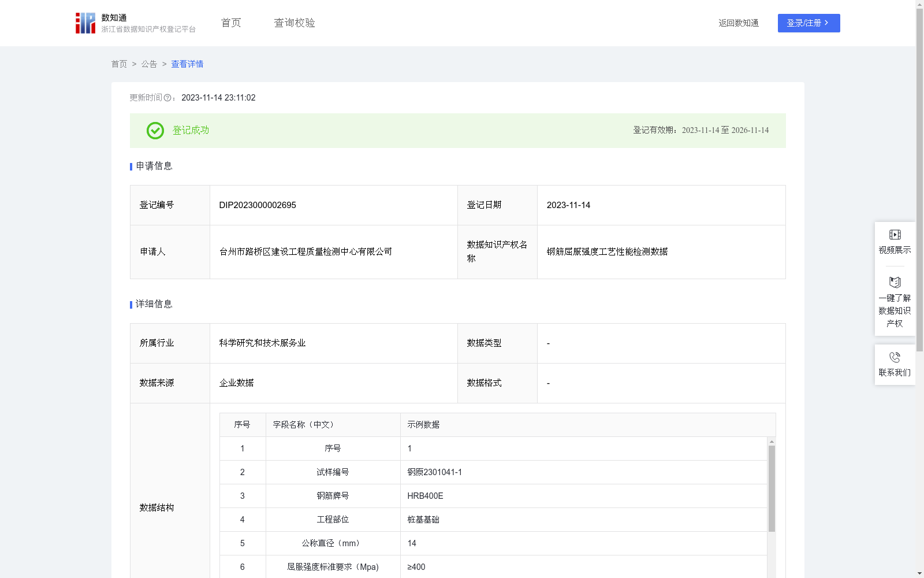The height and width of the screenshot is (578, 924).
Task: Click the 所属行业 label cell
Action: [x=170, y=343]
